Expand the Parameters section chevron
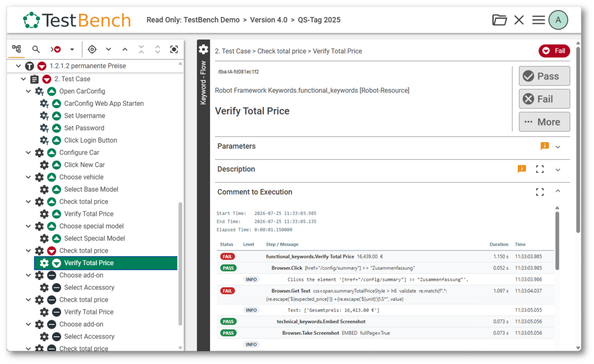This screenshot has width=594, height=364. pos(558,147)
